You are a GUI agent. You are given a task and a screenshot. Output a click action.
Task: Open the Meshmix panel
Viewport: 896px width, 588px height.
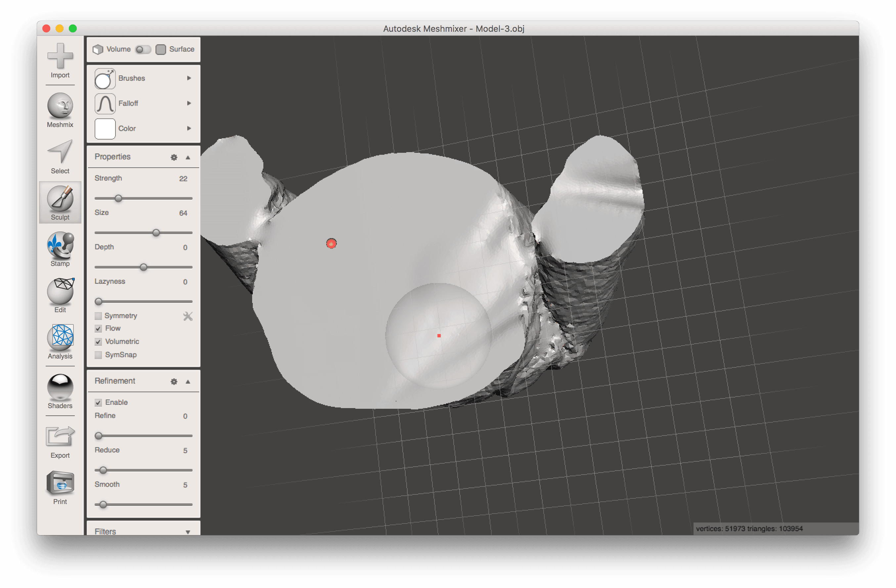(60, 110)
